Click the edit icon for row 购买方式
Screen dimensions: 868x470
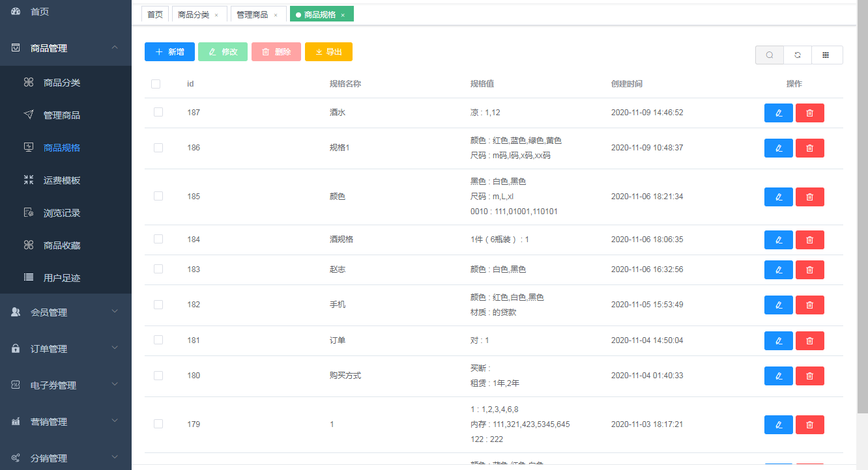(779, 376)
